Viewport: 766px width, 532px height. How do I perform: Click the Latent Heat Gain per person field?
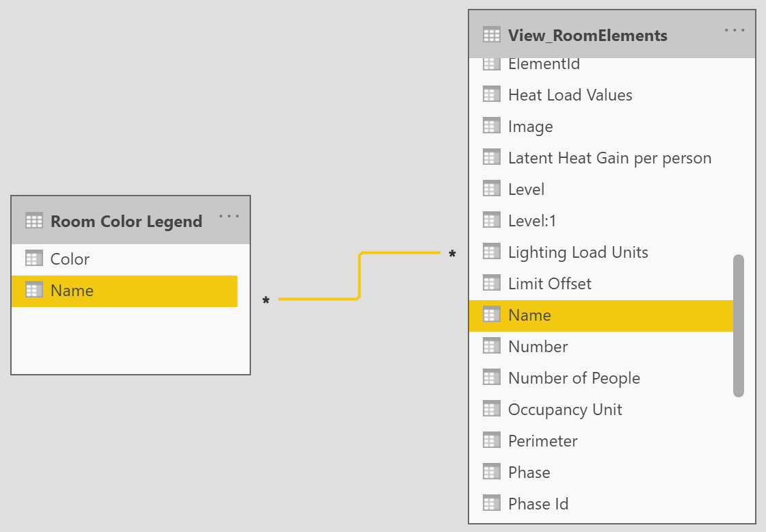(x=609, y=157)
